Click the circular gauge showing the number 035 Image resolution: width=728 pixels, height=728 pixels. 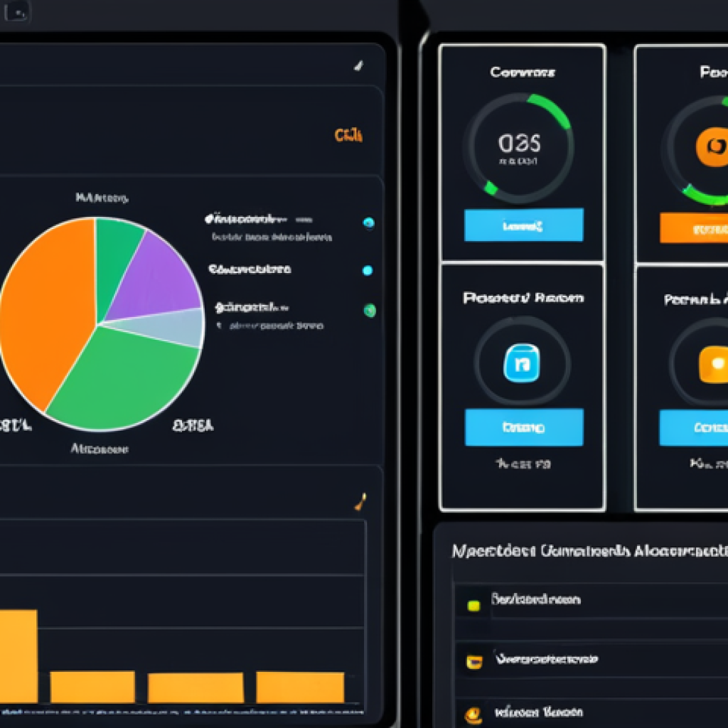(520, 148)
